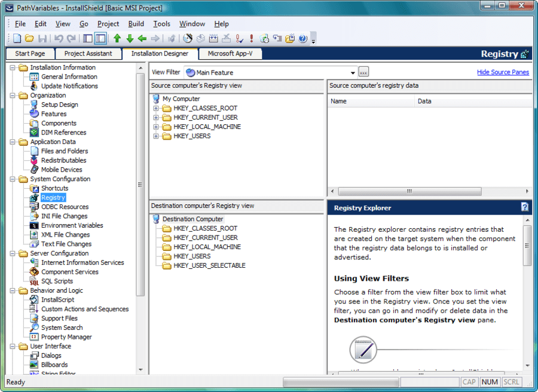Open Mobile Devices view icon
This screenshot has height=392, width=538.
tap(34, 170)
